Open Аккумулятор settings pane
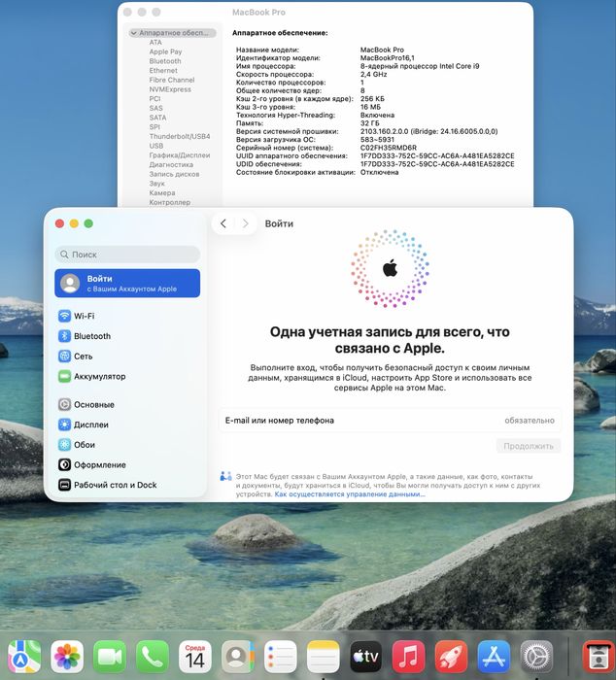Viewport: 616px width, 680px height. [127, 377]
